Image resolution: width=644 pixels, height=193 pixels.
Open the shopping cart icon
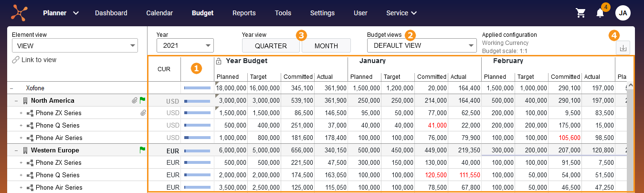pos(581,13)
